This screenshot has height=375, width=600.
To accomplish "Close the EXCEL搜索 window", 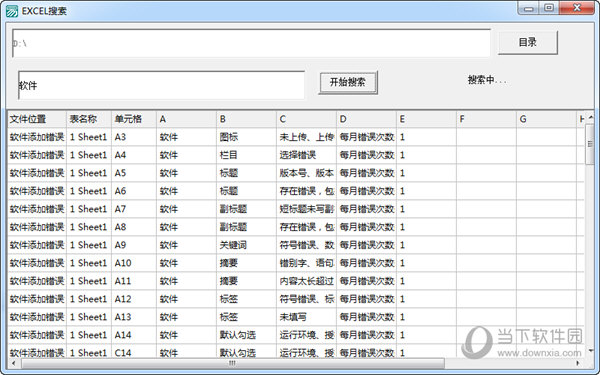I will pyautogui.click(x=577, y=8).
